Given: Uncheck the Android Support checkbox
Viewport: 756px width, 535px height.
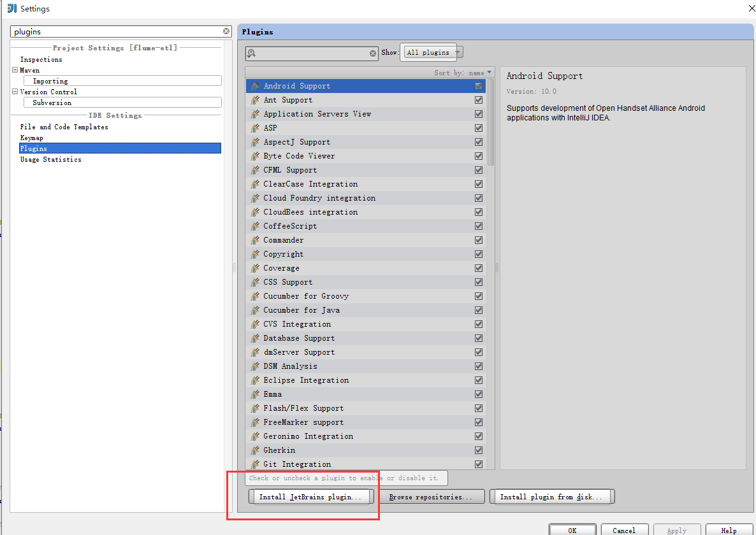Looking at the screenshot, I should click(x=478, y=86).
